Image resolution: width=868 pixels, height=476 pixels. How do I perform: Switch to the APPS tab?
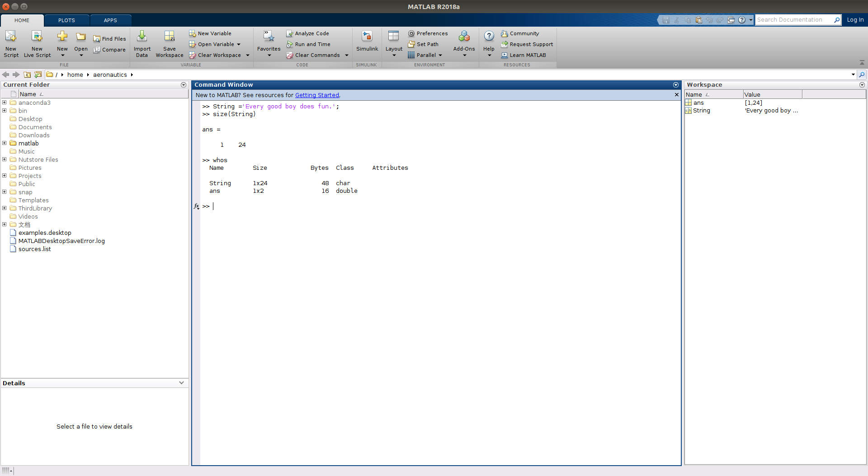pyautogui.click(x=110, y=20)
